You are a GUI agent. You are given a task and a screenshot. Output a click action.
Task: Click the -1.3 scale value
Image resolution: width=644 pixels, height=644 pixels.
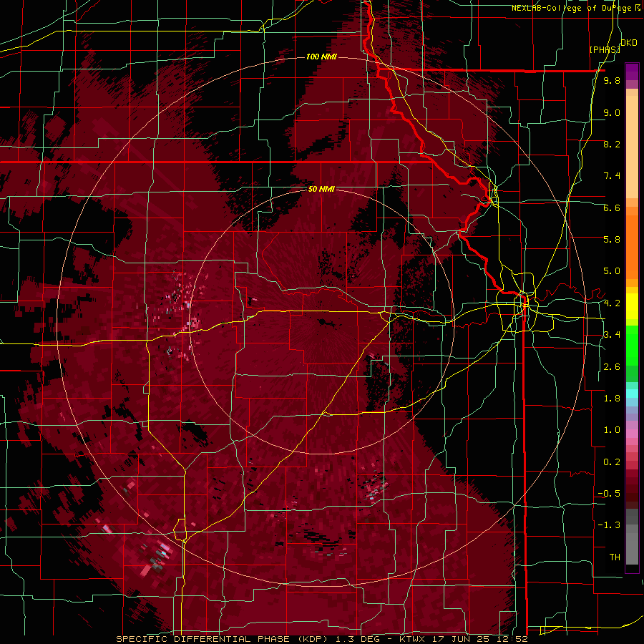coord(609,525)
